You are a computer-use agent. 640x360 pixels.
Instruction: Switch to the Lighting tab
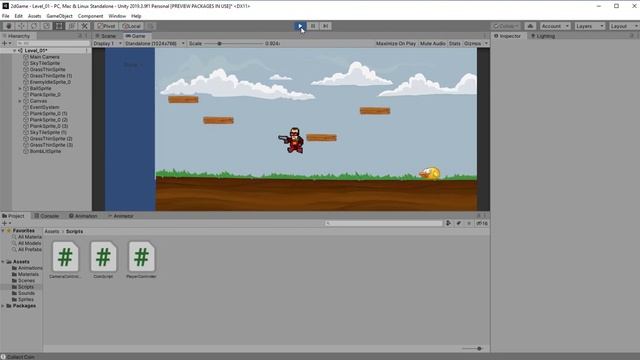[543, 36]
